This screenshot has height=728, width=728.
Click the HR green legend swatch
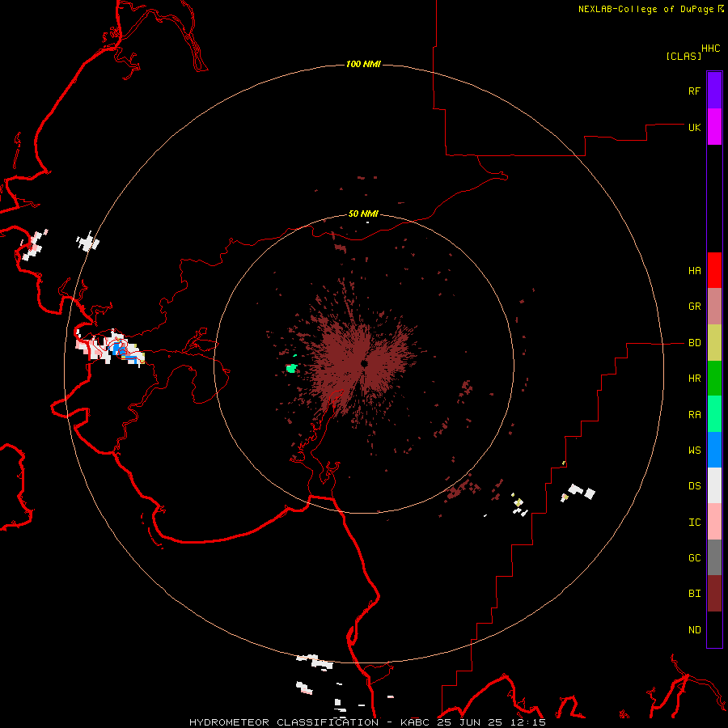click(714, 379)
